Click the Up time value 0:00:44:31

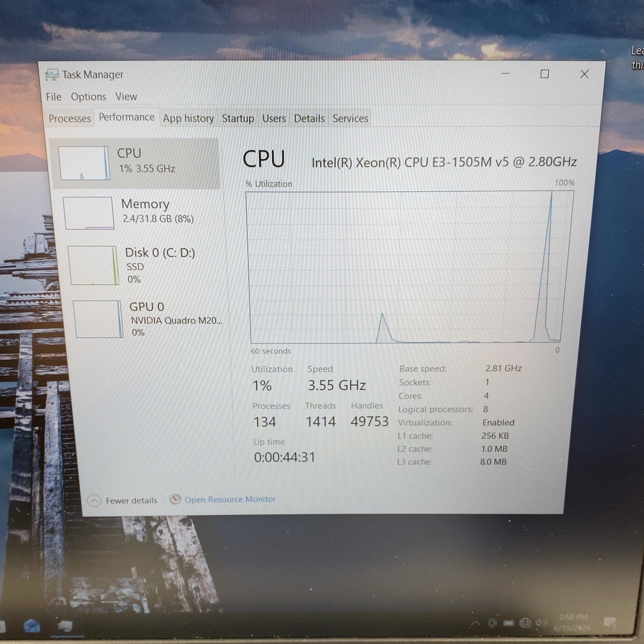click(x=284, y=457)
